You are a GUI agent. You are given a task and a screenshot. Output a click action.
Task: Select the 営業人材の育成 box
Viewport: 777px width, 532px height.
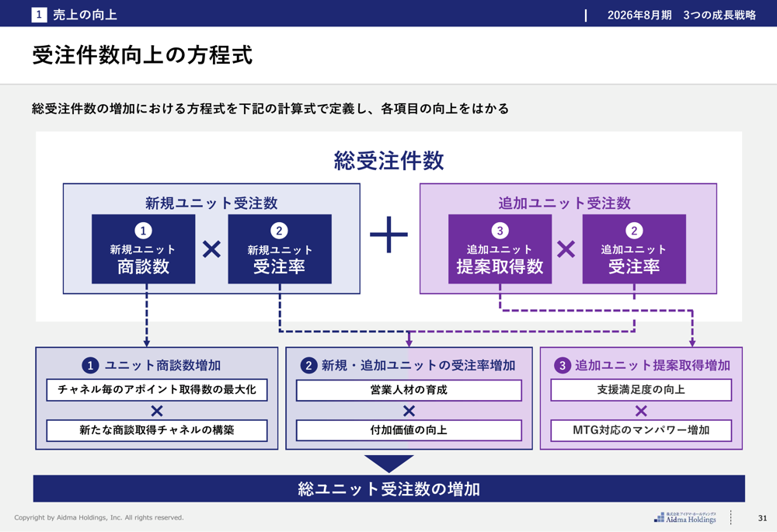(x=409, y=390)
